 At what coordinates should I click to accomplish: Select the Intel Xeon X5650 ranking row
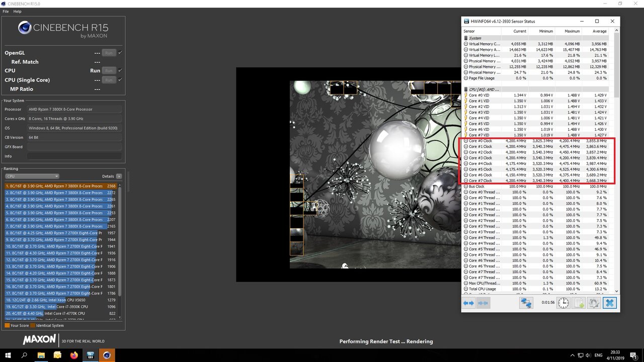pos(61,300)
